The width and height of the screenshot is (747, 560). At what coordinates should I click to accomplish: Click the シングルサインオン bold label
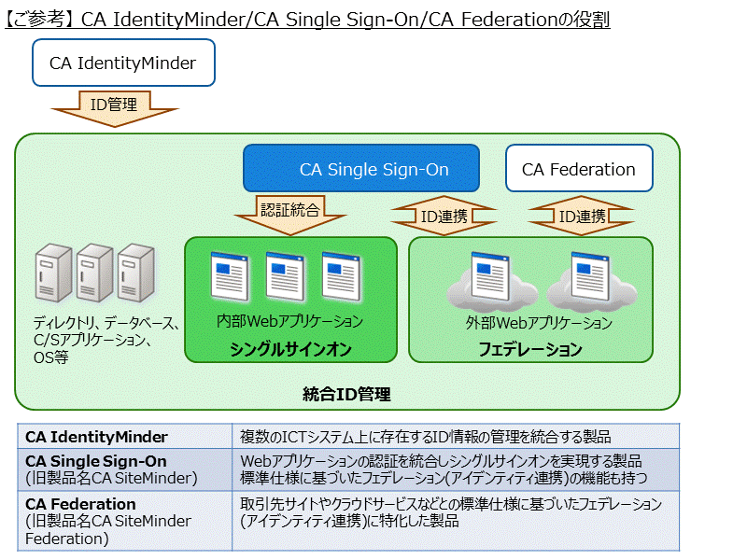(x=290, y=349)
